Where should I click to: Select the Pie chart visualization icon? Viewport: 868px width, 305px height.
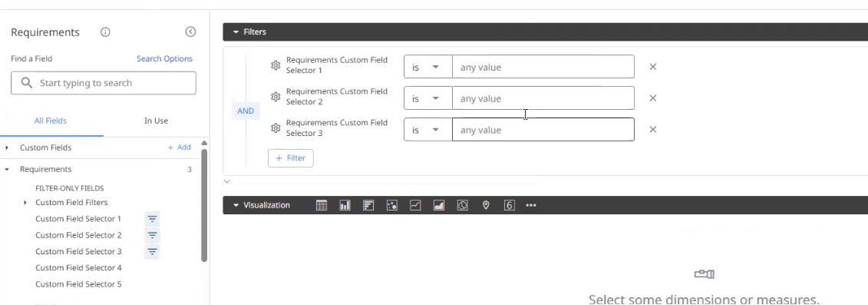(462, 205)
